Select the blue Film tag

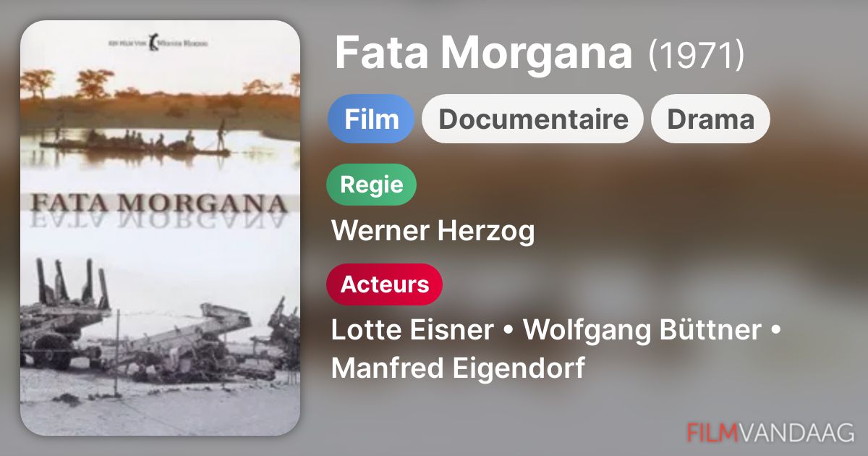coord(371,119)
